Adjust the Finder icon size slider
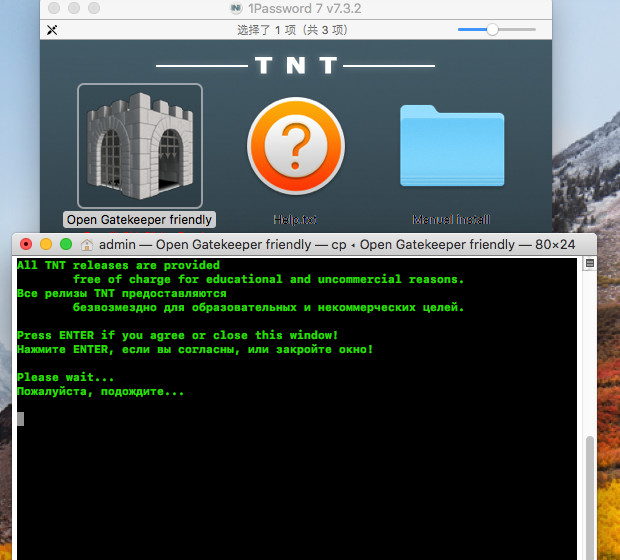The image size is (620, 560). click(x=492, y=30)
